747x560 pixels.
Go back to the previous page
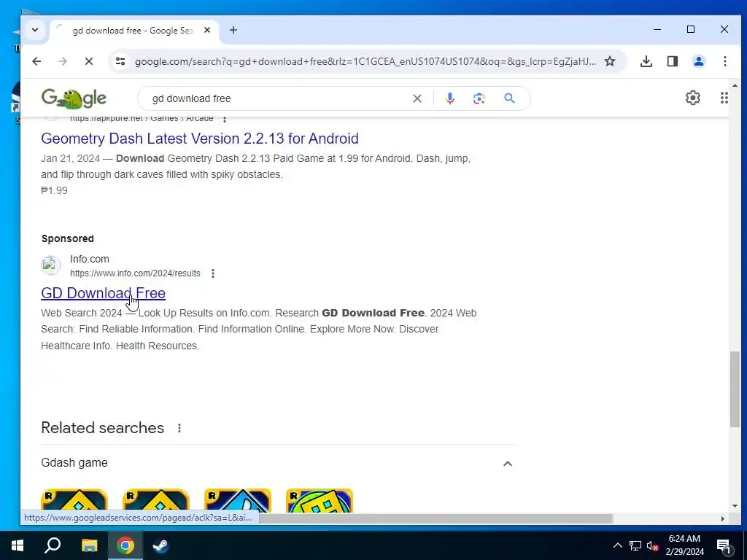click(x=36, y=61)
